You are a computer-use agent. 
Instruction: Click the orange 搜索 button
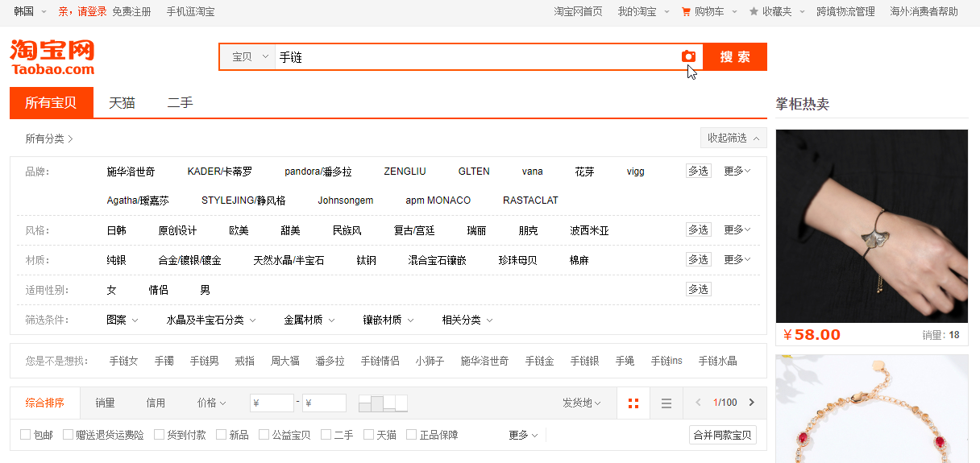pyautogui.click(x=734, y=56)
